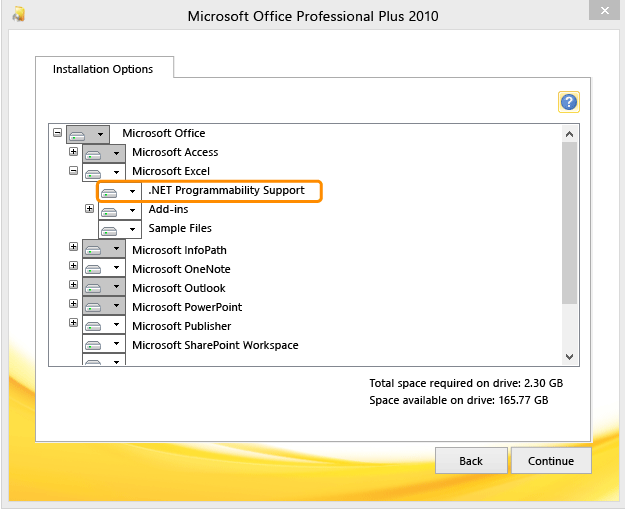Collapse the Microsoft Office root node
Image resolution: width=625 pixels, height=509 pixels.
(x=57, y=132)
